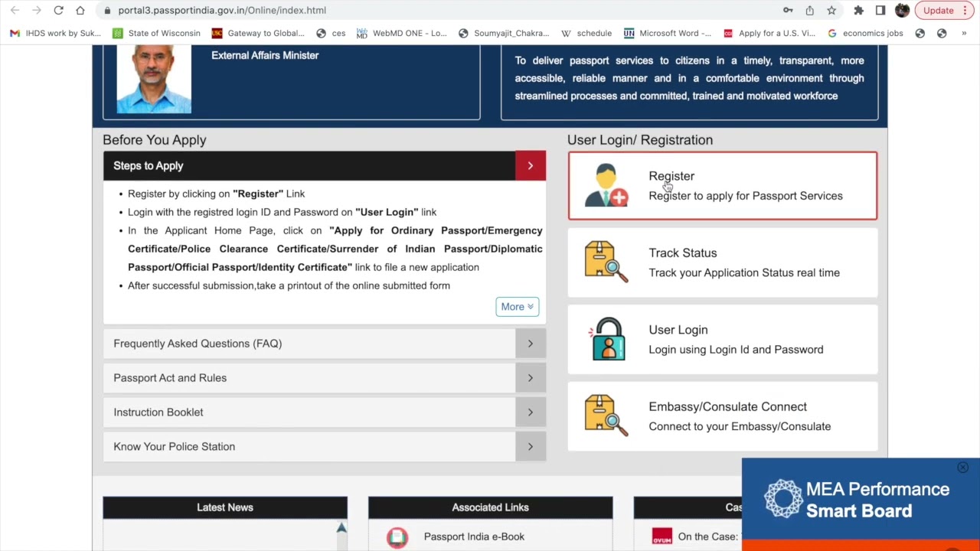Click the Register link title
The image size is (980, 551).
(x=671, y=176)
